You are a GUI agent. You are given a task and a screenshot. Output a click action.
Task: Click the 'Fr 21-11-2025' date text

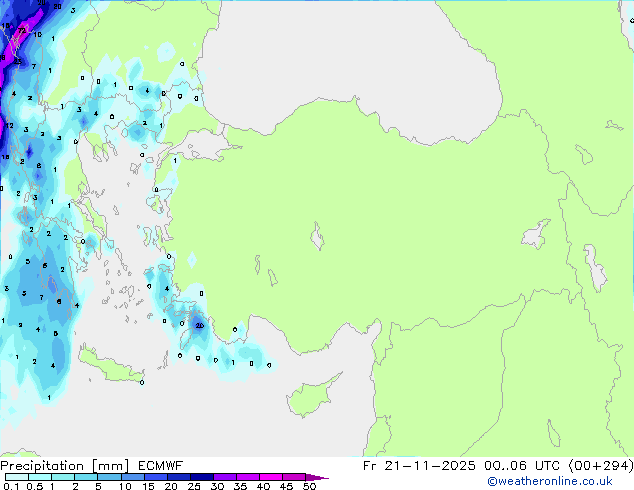[419, 466]
